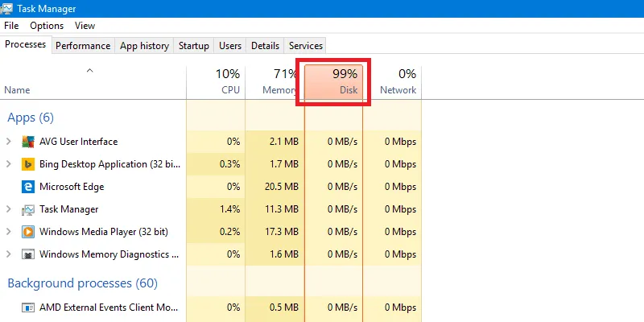The image size is (644, 322).
Task: Click the 1.4% CPU value
Action: [x=230, y=209]
